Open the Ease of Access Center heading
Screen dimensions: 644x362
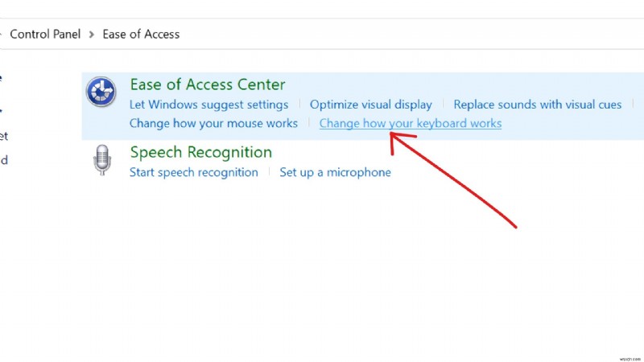pos(208,84)
